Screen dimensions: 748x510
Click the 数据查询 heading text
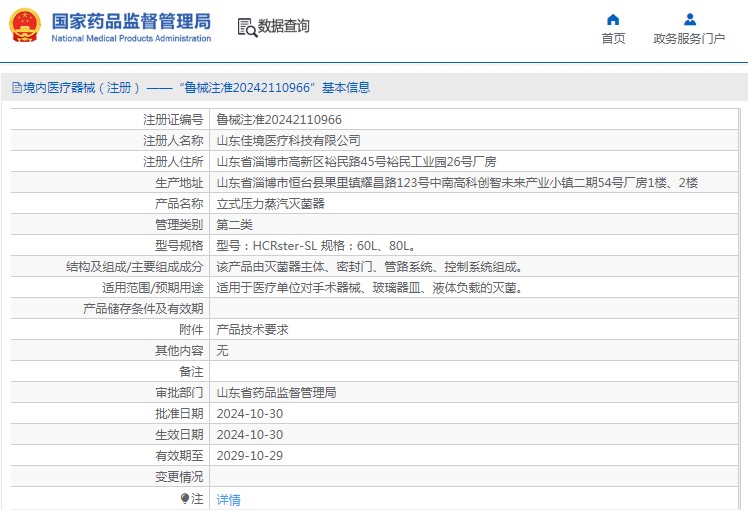click(x=283, y=26)
